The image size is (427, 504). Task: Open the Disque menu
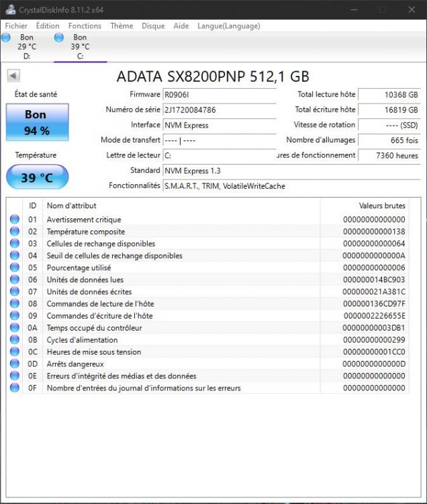click(153, 26)
